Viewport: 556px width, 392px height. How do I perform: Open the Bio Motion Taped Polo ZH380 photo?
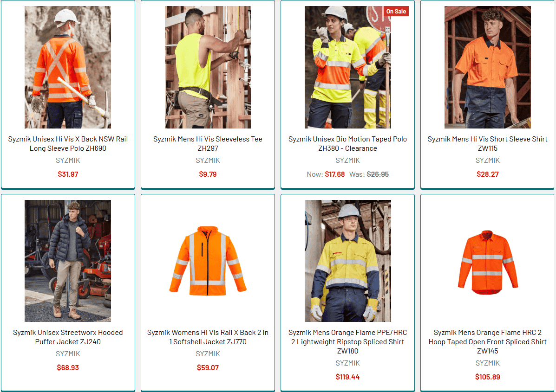click(347, 67)
